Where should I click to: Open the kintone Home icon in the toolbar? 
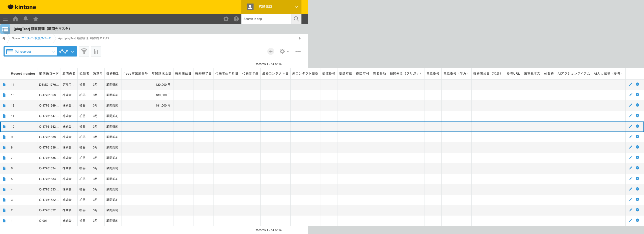(15, 19)
